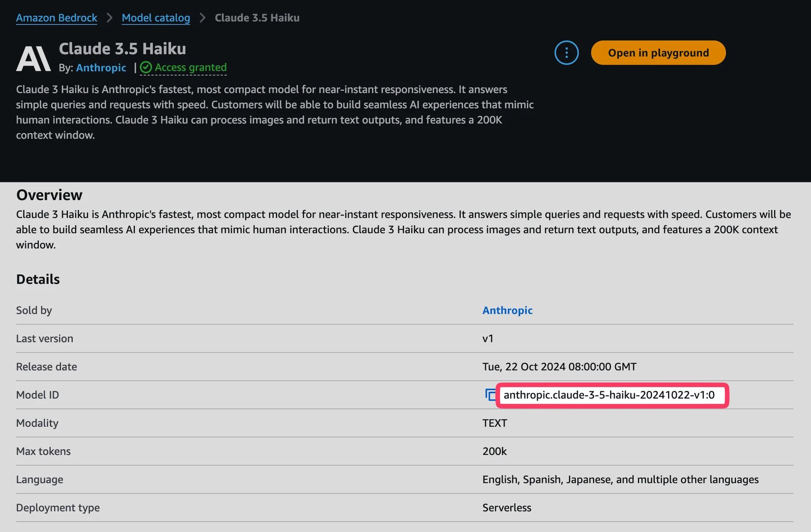Click the chevron after Model catalog breadcrumb
This screenshot has height=532, width=811.
coord(202,18)
